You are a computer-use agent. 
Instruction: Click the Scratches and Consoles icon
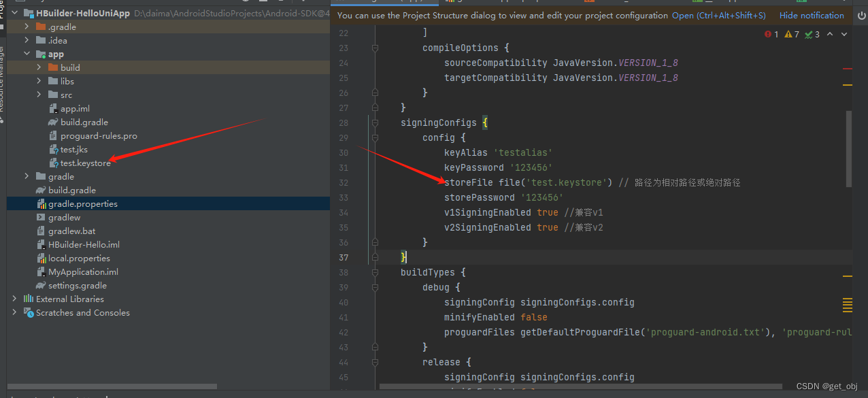tap(29, 312)
